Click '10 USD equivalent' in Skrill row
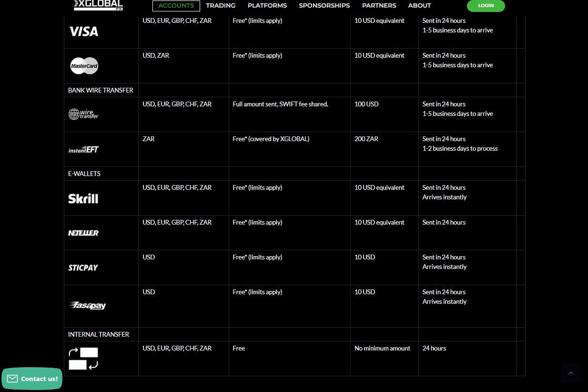 [379, 187]
